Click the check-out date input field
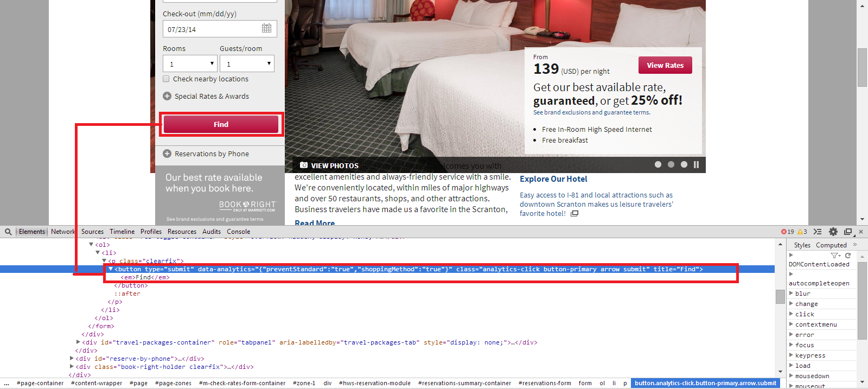 [212, 29]
